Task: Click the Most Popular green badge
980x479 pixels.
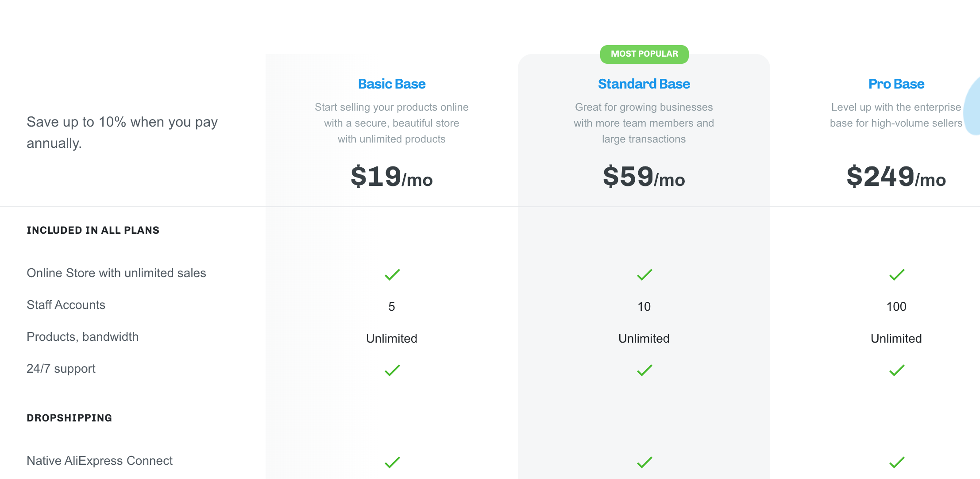Action: tap(644, 54)
